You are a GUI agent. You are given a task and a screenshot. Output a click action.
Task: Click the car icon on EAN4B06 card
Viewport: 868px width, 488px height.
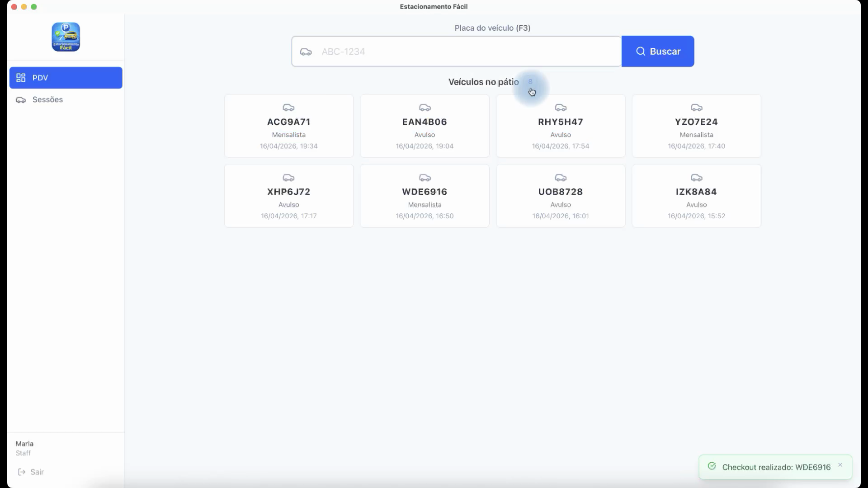coord(425,108)
